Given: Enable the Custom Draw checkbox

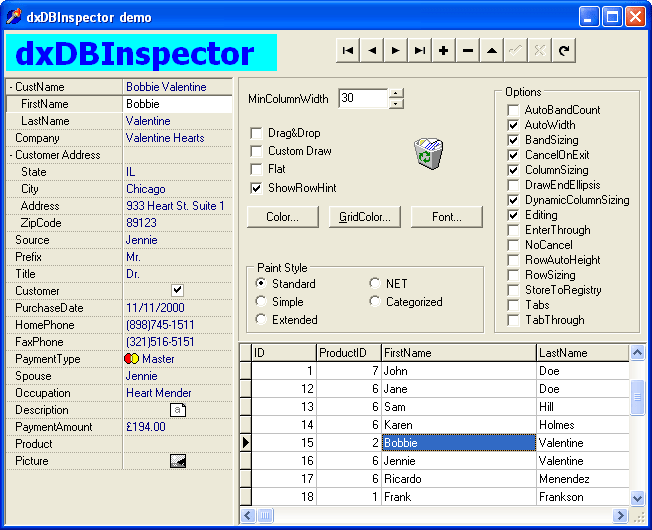Looking at the screenshot, I should (256, 151).
